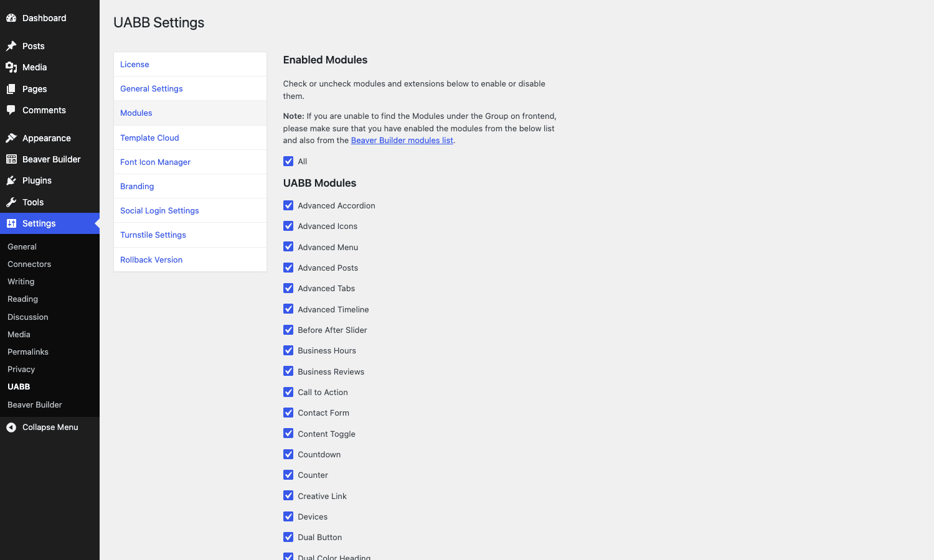Disable the Creative Link module
Screen dimensions: 934x560
288,496
